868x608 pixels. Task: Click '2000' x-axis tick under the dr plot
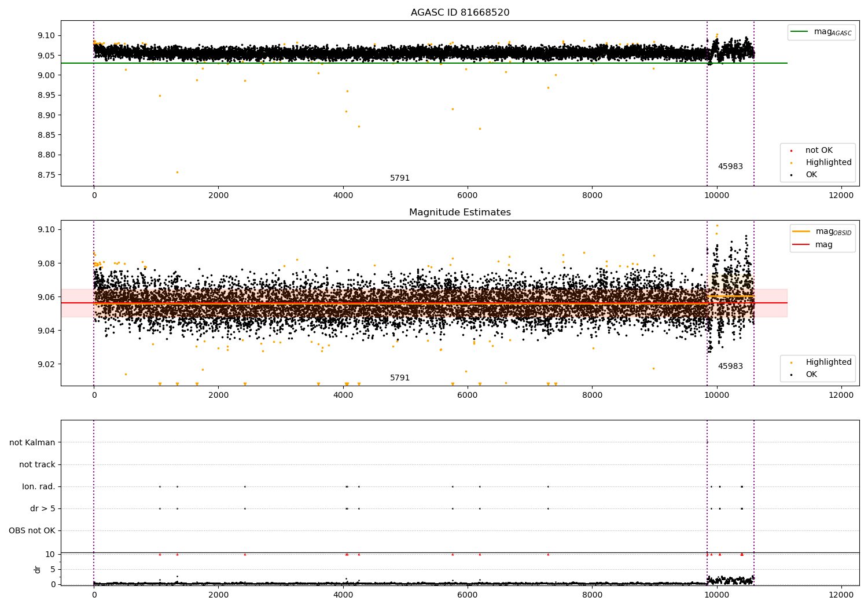218,595
